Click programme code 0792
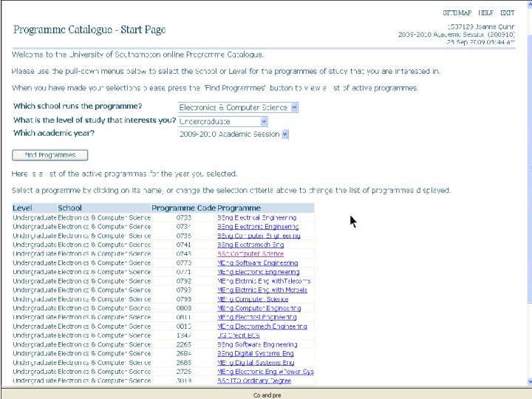Screen dimensions: 532x399 click(x=183, y=281)
